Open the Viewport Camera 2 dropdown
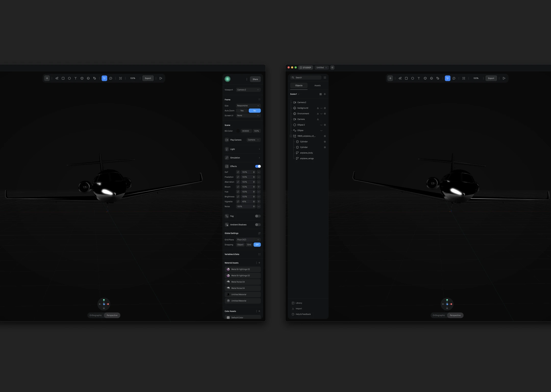The height and width of the screenshot is (392, 551). coord(248,90)
